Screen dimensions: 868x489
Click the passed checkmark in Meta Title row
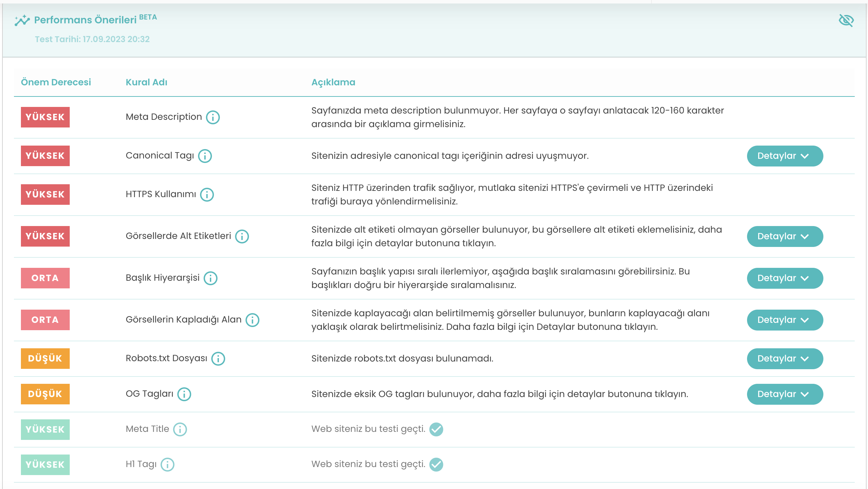[x=436, y=429]
